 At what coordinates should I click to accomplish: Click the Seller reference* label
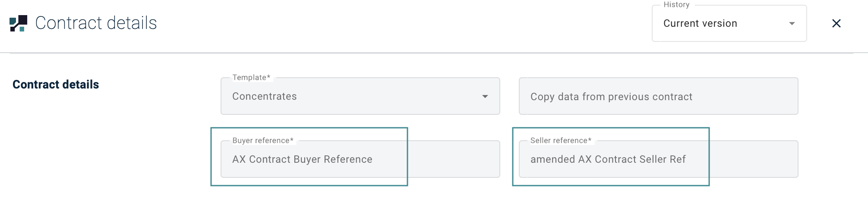point(561,141)
